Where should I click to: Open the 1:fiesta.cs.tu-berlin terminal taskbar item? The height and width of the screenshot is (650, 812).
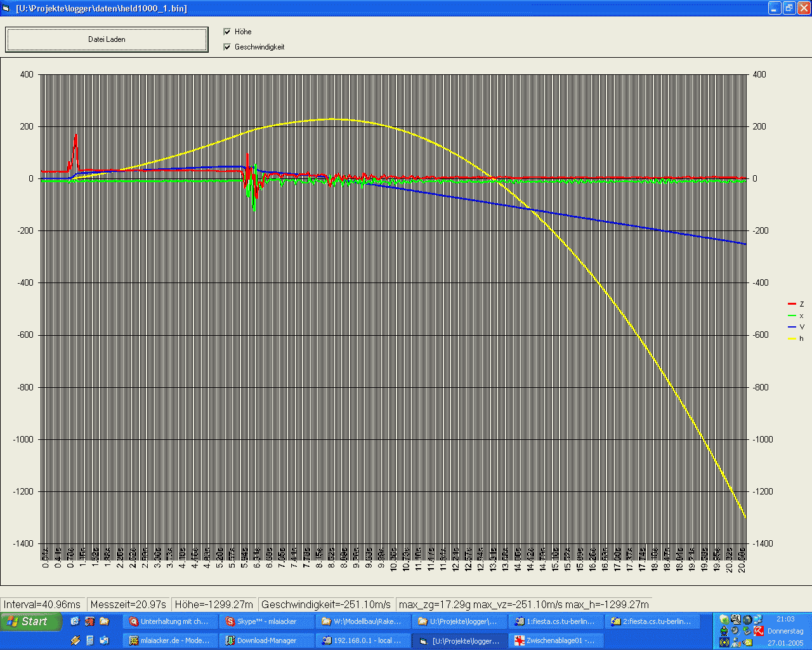coord(555,621)
